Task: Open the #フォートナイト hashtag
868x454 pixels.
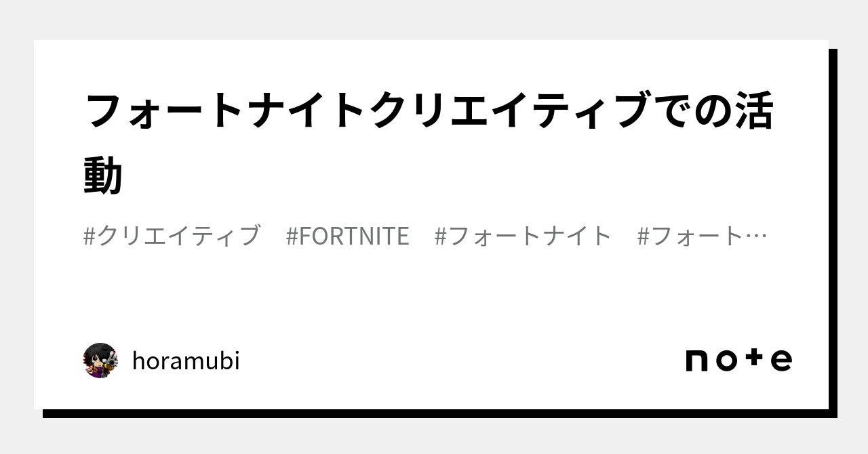Action: pos(524,236)
